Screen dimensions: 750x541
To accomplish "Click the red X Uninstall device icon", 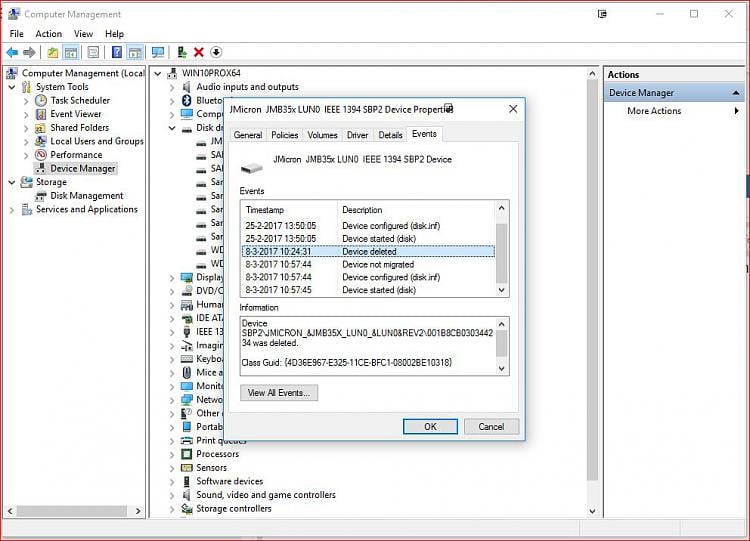I will pos(199,52).
